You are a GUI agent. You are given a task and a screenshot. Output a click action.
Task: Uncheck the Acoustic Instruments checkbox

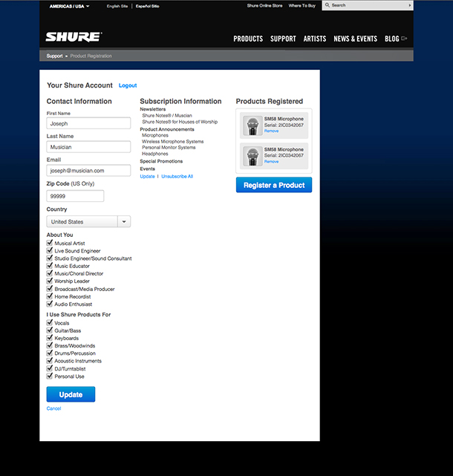point(50,361)
